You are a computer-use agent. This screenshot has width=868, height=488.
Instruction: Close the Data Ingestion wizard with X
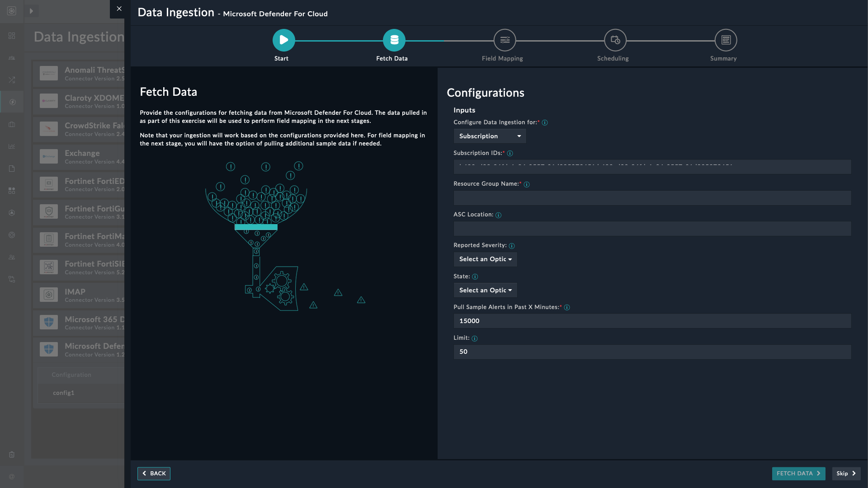point(119,9)
